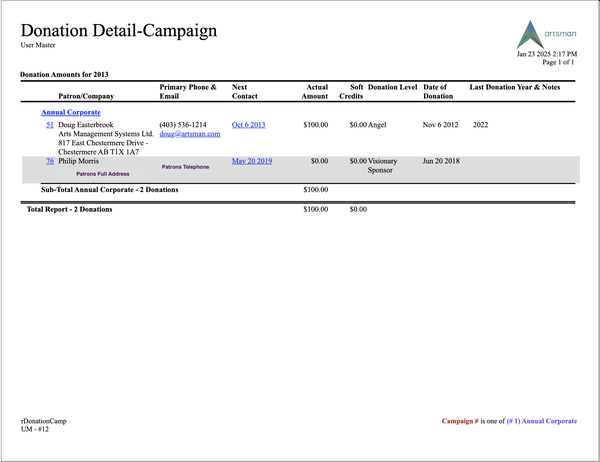Viewport: 600px width, 462px height.
Task: Open the Oct 6 2013 next contact link
Action: click(x=248, y=125)
